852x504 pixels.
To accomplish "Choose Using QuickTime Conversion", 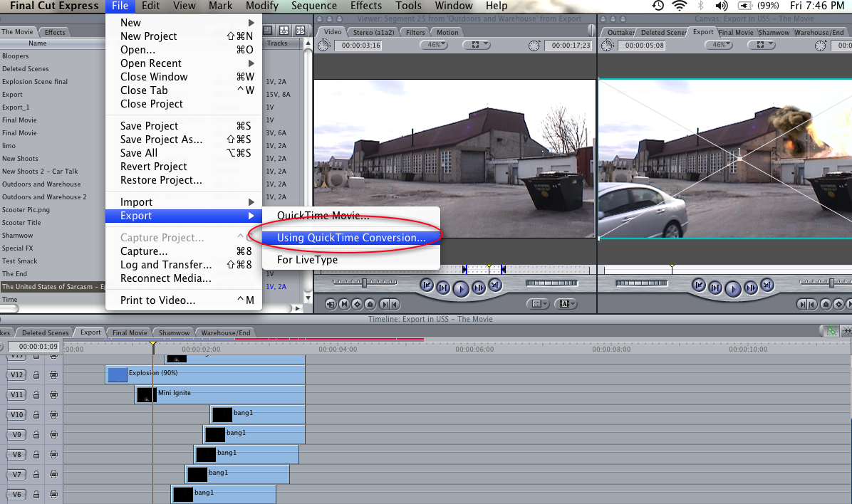I will point(351,238).
